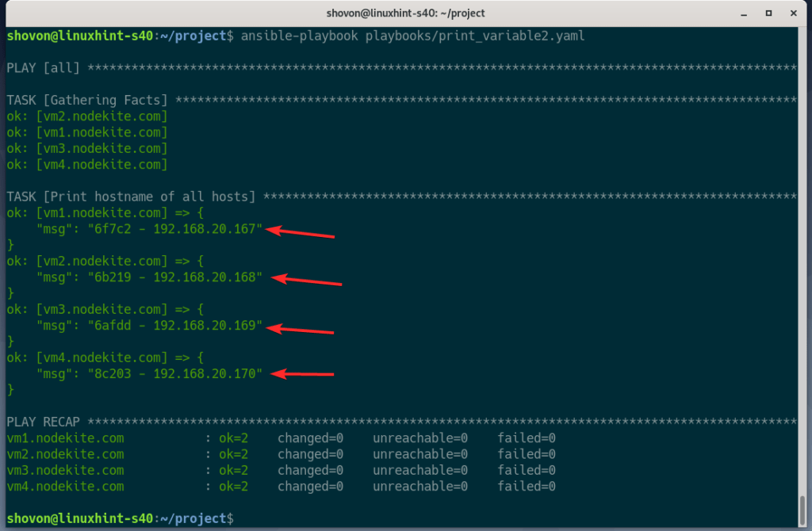Click 'ok: [vm2.nodekite.com] => {' line
The width and height of the screenshot is (812, 531).
(105, 261)
